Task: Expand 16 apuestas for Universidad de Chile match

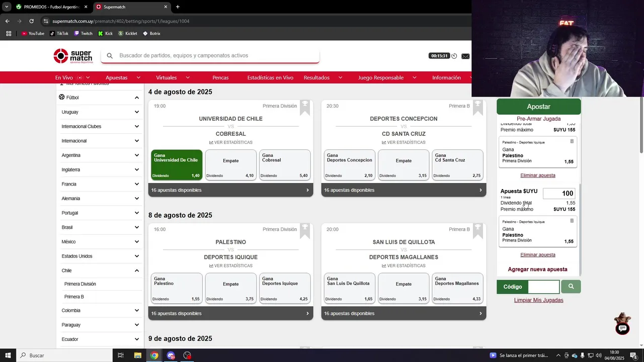Action: coord(230,190)
